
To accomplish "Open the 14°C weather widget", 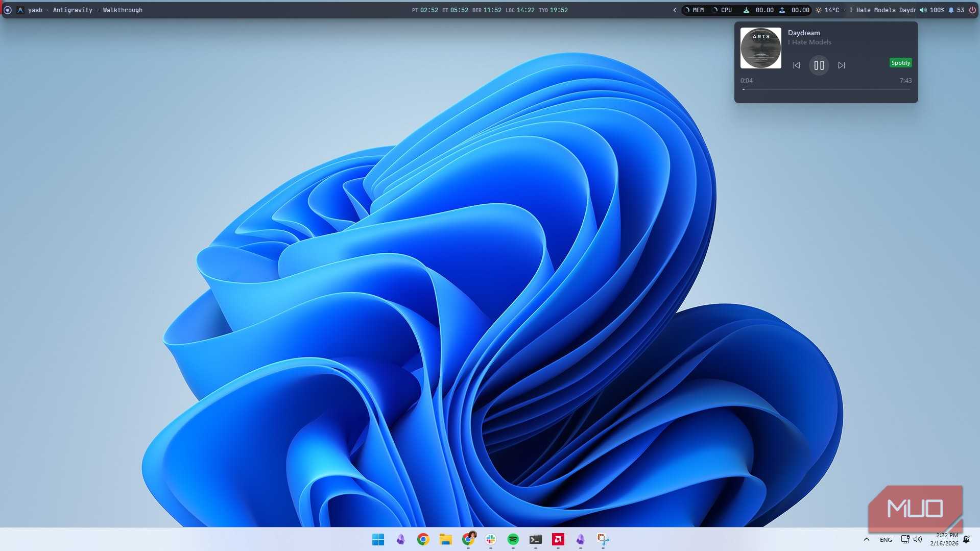I will (x=827, y=10).
